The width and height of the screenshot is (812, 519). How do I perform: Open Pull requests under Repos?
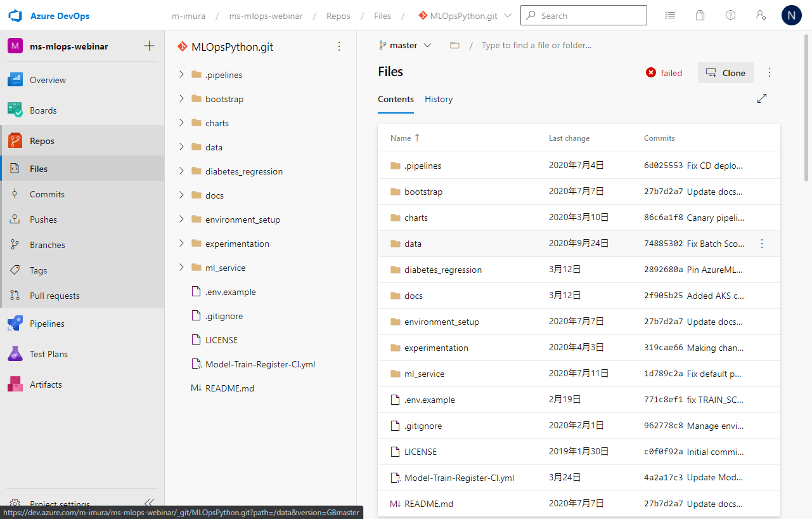(x=82, y=296)
